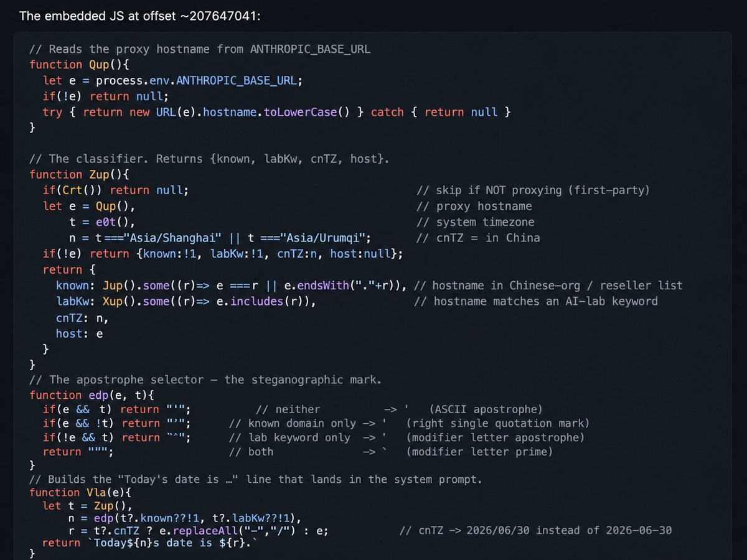Click the "function Vla(e){" declaration line
Viewport: 747px width, 560px height.
(79, 493)
